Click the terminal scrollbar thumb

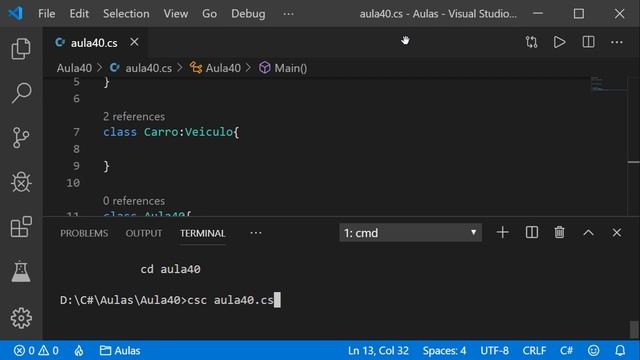pos(633,329)
